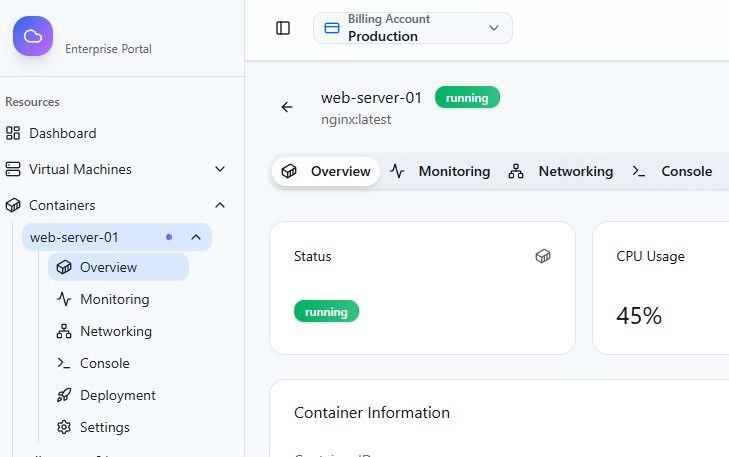This screenshot has height=457, width=729.
Task: Switch to the Monitoring tab
Action: (440, 171)
